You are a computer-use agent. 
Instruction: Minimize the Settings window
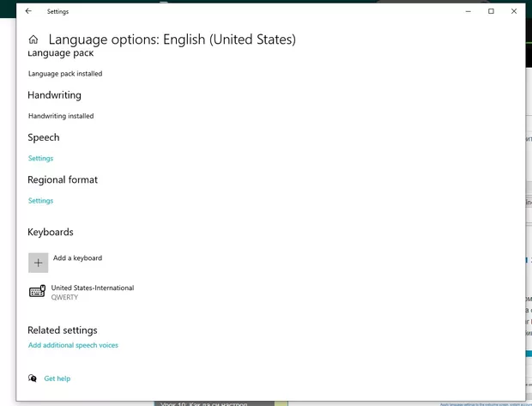(x=469, y=11)
